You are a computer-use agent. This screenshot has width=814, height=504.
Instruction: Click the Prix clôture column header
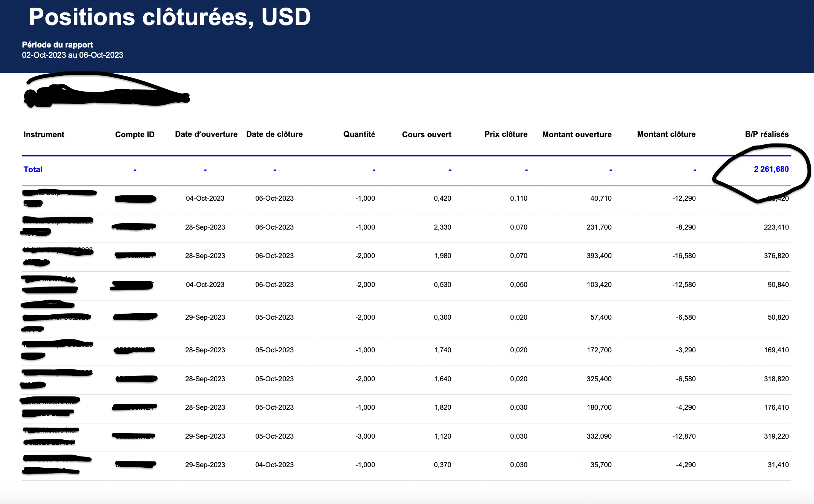pos(506,134)
